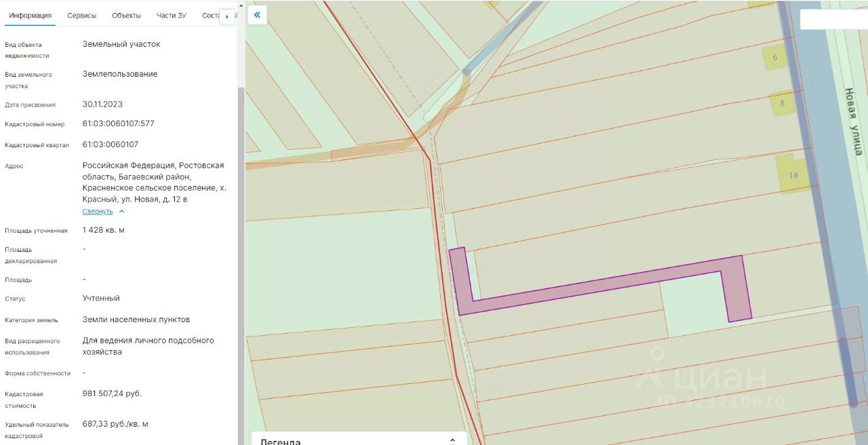Click the map search field
Viewport: 868px width, 445px height.
pyautogui.click(x=834, y=20)
